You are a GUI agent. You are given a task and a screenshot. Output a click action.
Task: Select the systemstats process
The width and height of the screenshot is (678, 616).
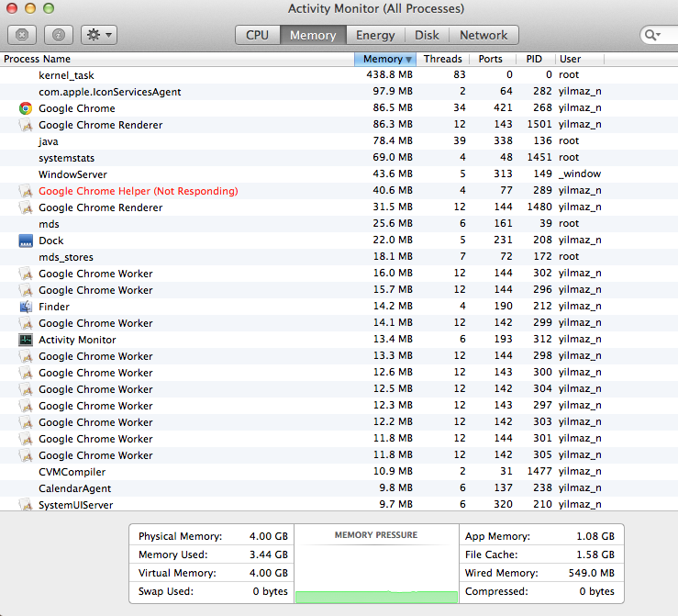(339, 158)
